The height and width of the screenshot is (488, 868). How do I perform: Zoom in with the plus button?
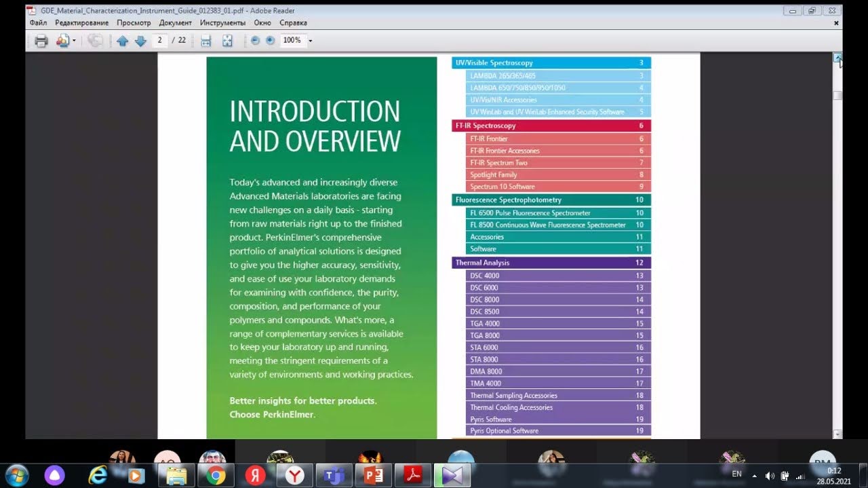click(x=270, y=41)
